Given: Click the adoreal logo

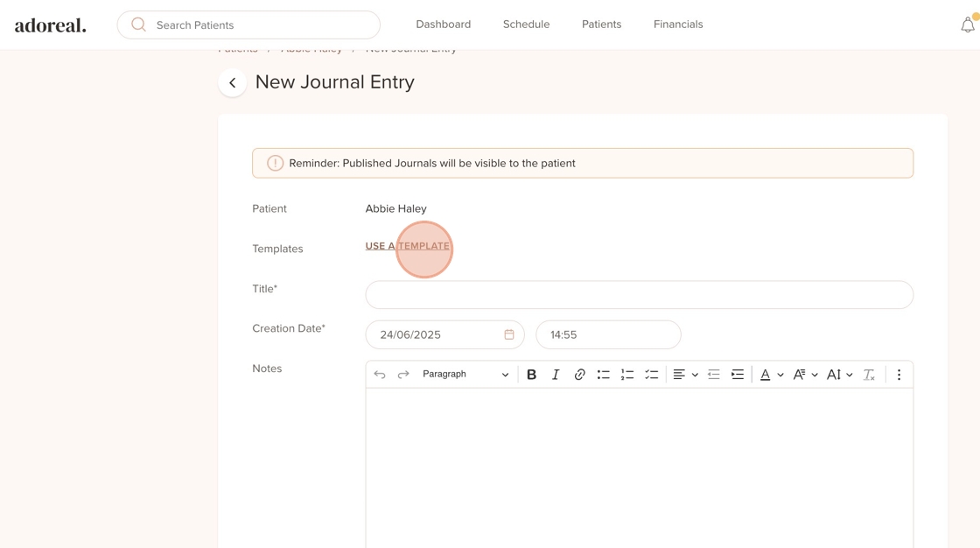Looking at the screenshot, I should (51, 25).
